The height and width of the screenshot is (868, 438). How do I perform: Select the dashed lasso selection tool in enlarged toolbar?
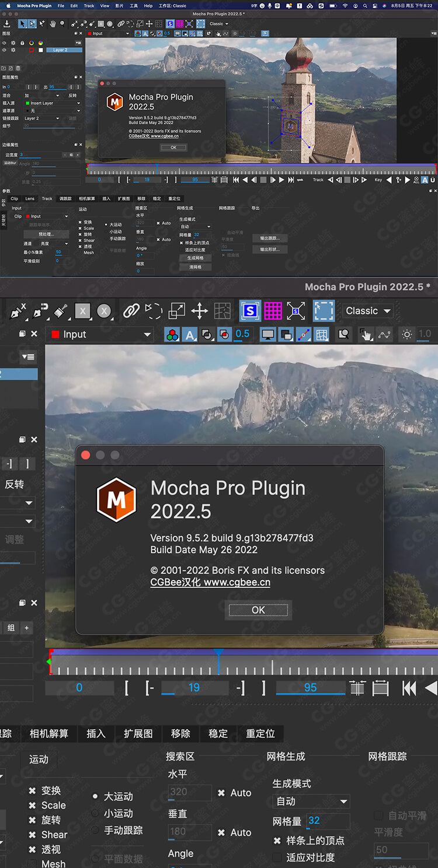[154, 311]
